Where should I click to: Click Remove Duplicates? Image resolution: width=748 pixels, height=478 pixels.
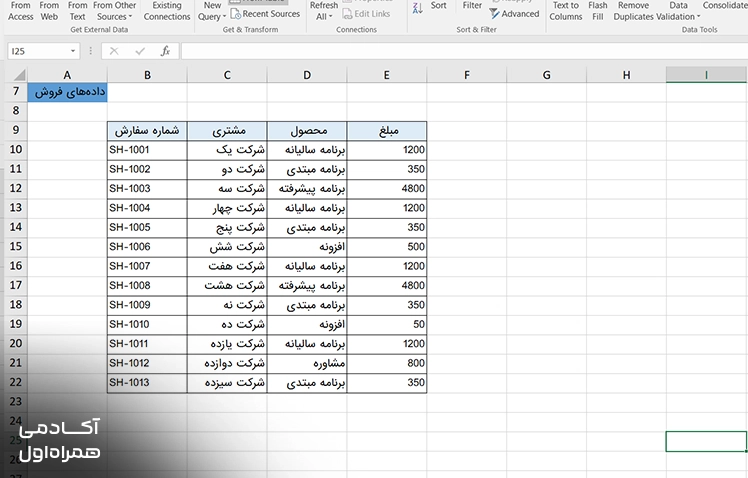634,11
